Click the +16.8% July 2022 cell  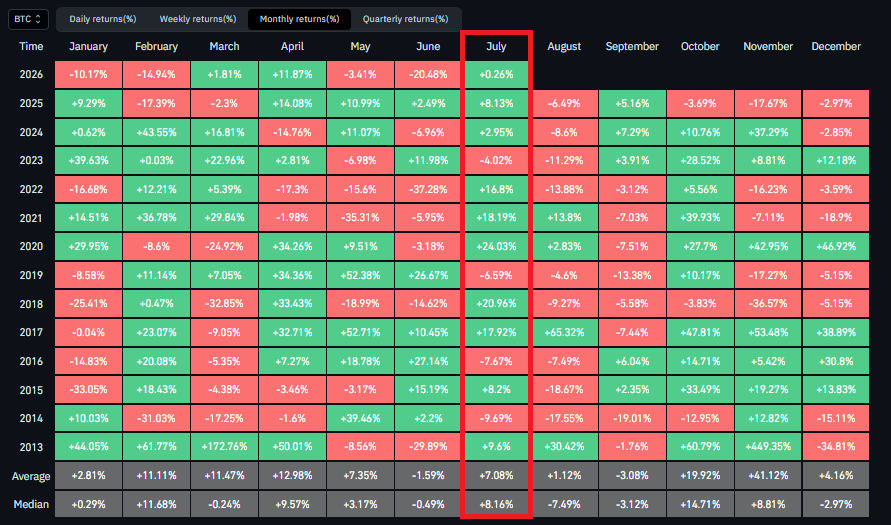click(x=496, y=189)
